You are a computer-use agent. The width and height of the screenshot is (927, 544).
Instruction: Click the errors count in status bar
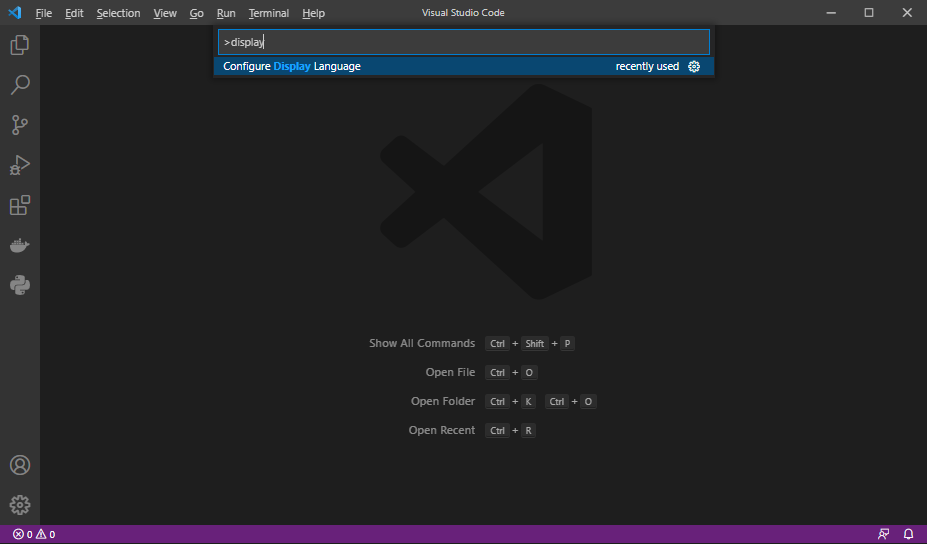point(22,535)
